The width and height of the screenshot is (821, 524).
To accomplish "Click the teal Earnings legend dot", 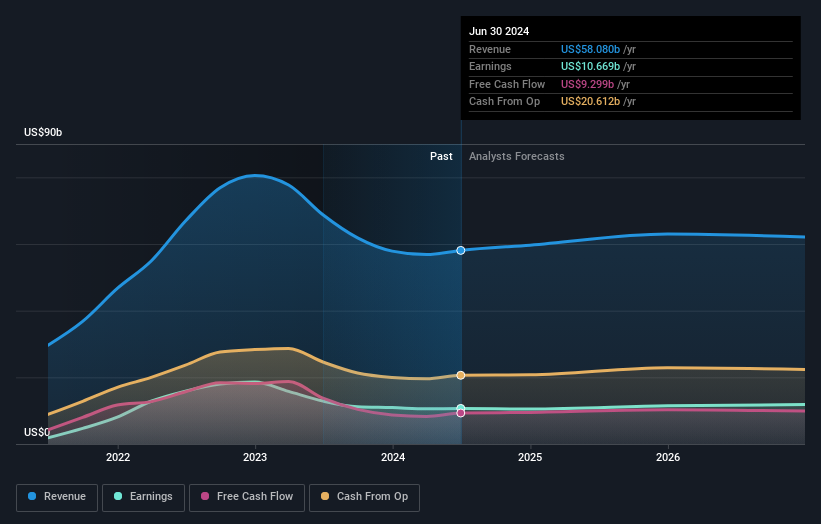I will tap(118, 496).
